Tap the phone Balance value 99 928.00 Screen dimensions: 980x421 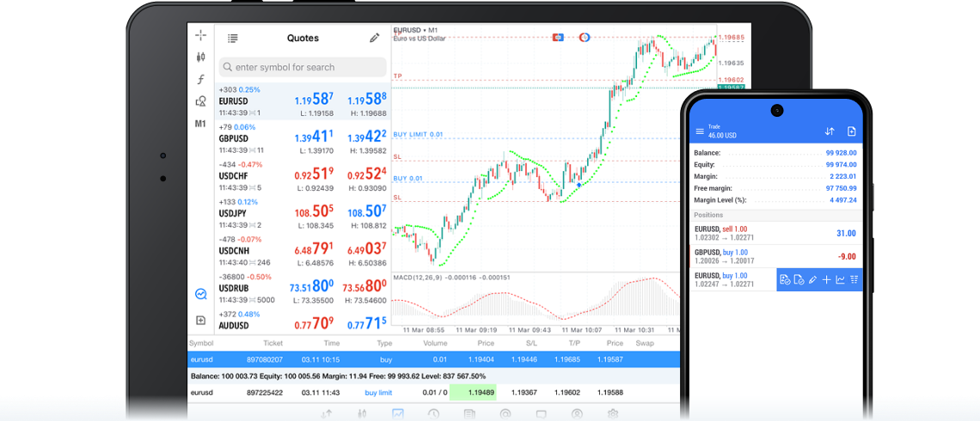pos(841,152)
